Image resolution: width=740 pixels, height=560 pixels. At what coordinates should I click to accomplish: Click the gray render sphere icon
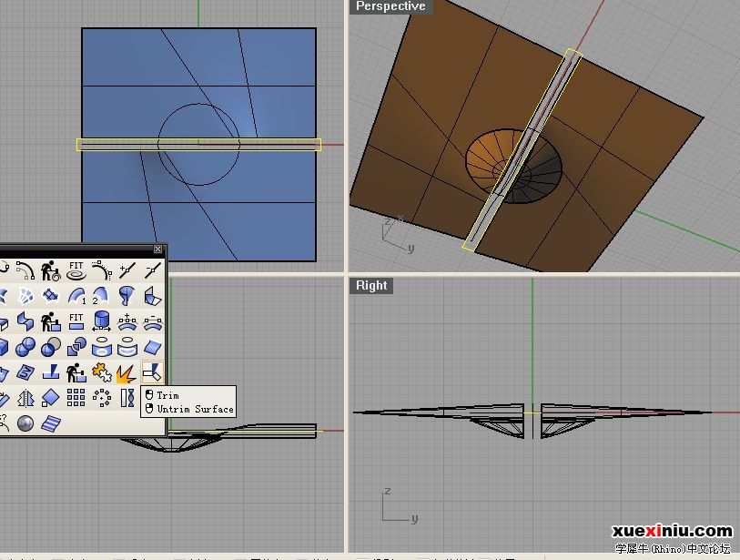[x=25, y=423]
